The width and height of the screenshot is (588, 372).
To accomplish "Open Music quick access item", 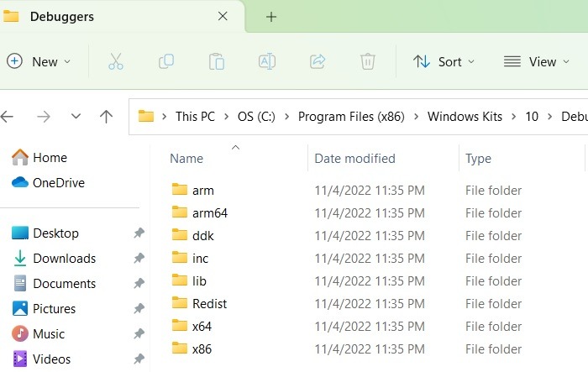I will [39, 333].
